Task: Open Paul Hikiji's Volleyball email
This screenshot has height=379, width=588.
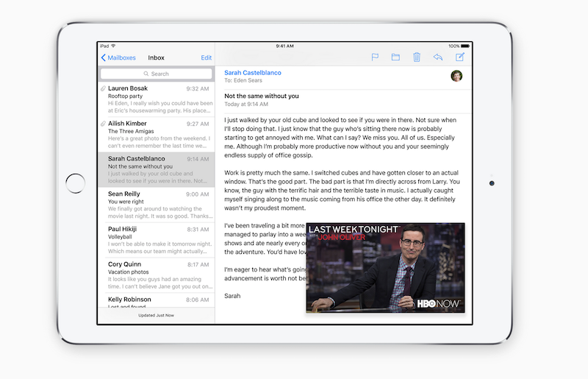Action: [x=156, y=240]
